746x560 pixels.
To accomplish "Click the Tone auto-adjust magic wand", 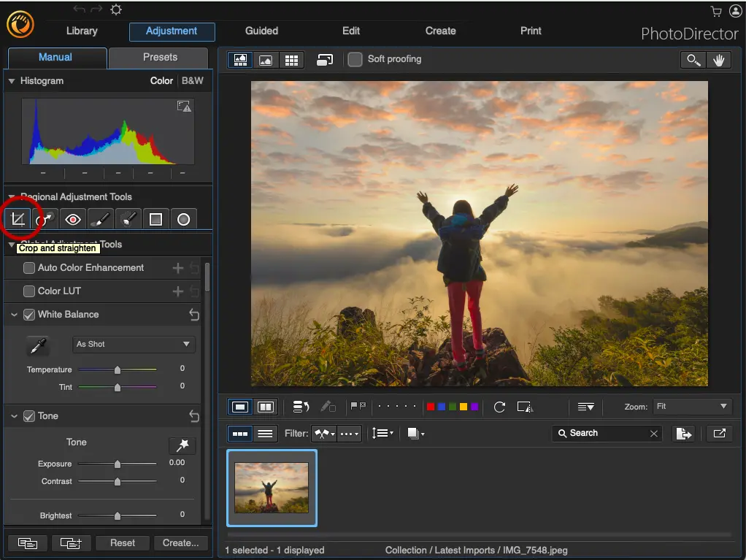I will (x=181, y=445).
